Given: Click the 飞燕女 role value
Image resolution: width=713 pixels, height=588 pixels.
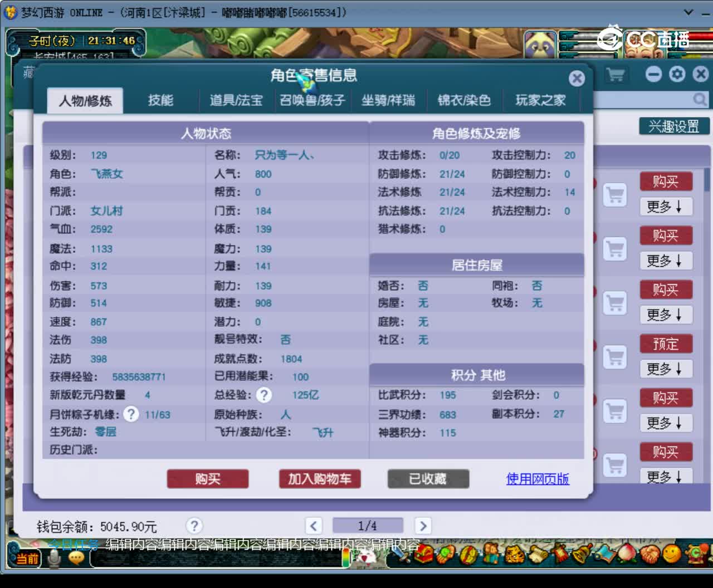Looking at the screenshot, I should (106, 174).
